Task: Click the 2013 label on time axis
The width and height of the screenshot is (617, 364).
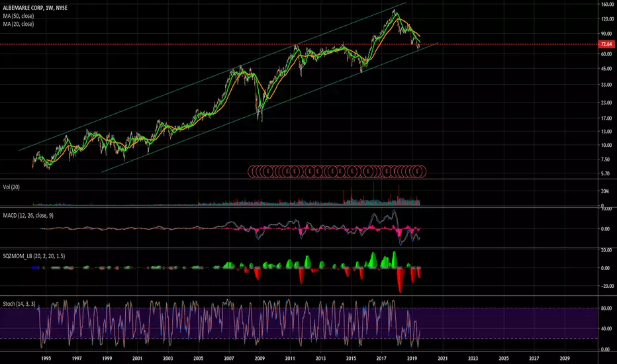Action: [x=320, y=359]
